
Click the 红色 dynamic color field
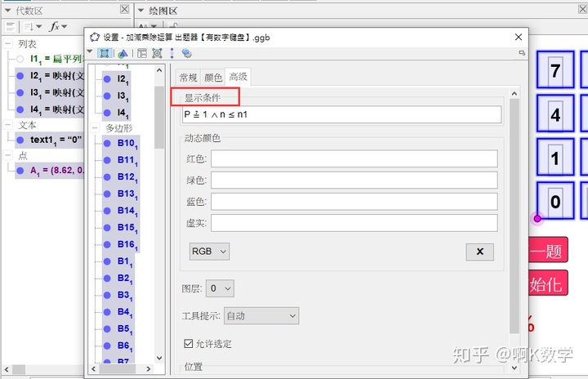coord(354,158)
